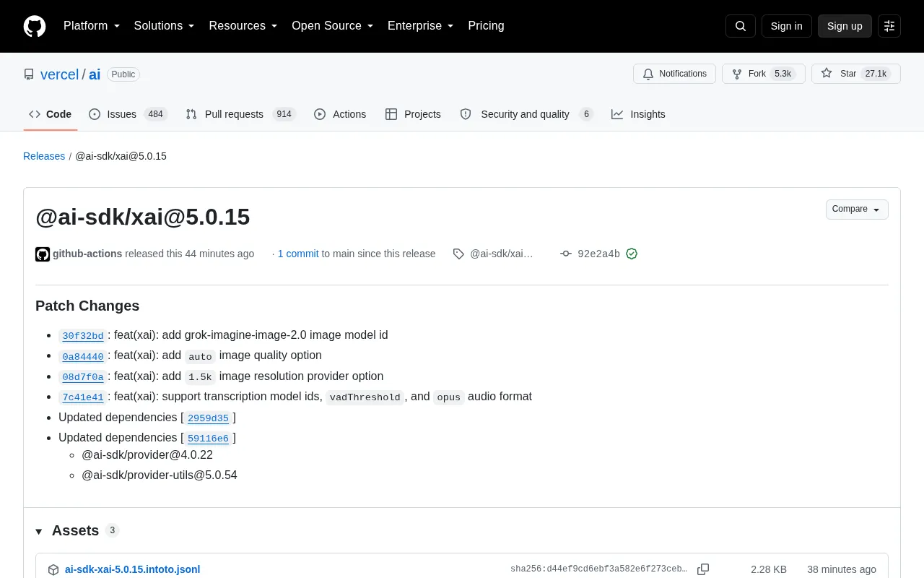
Task: Fork the repository
Action: (x=764, y=74)
